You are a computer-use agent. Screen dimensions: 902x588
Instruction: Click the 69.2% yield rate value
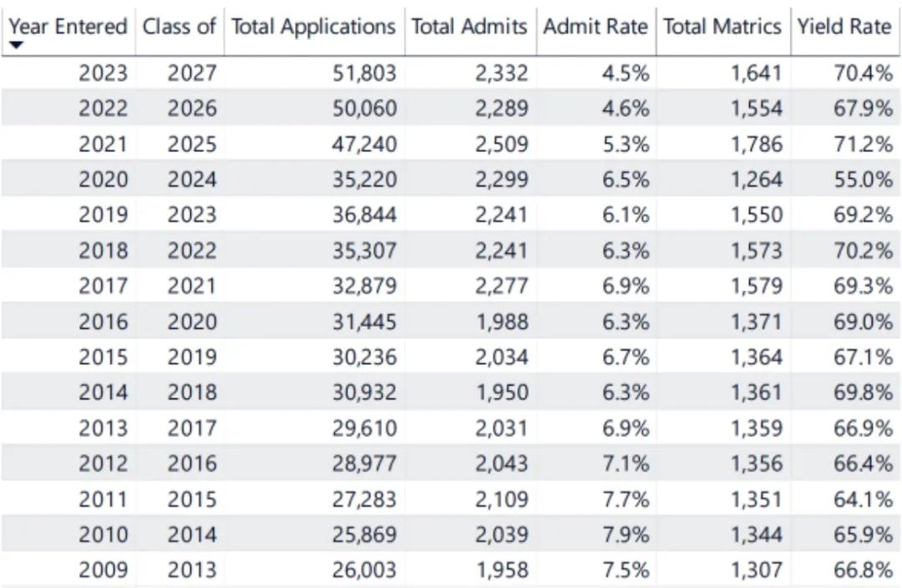click(864, 215)
